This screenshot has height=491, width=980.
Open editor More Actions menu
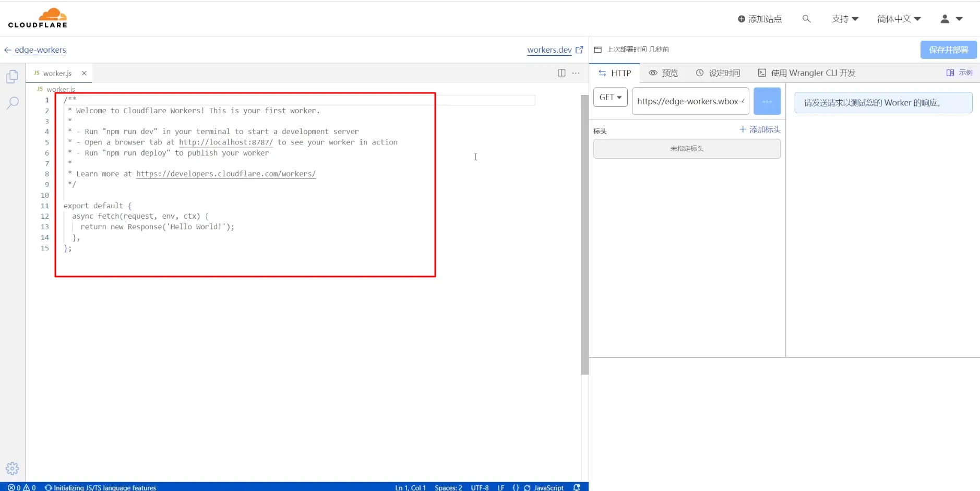[x=576, y=73]
